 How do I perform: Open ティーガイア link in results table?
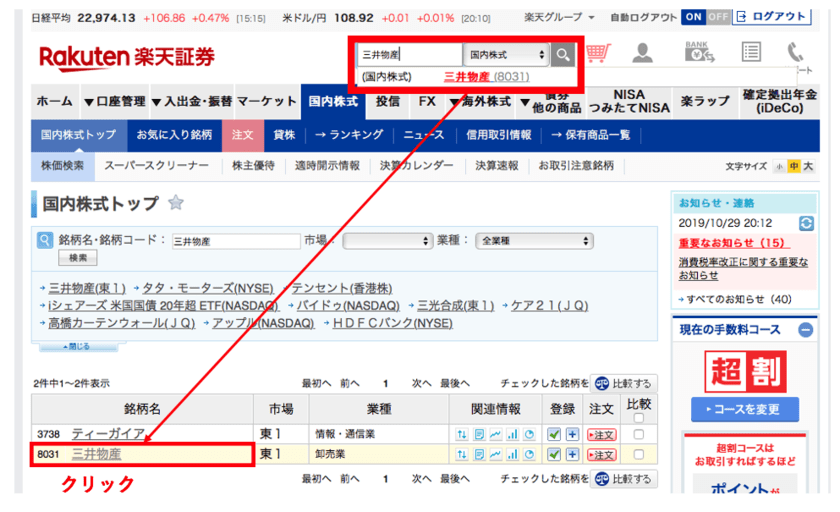109,434
